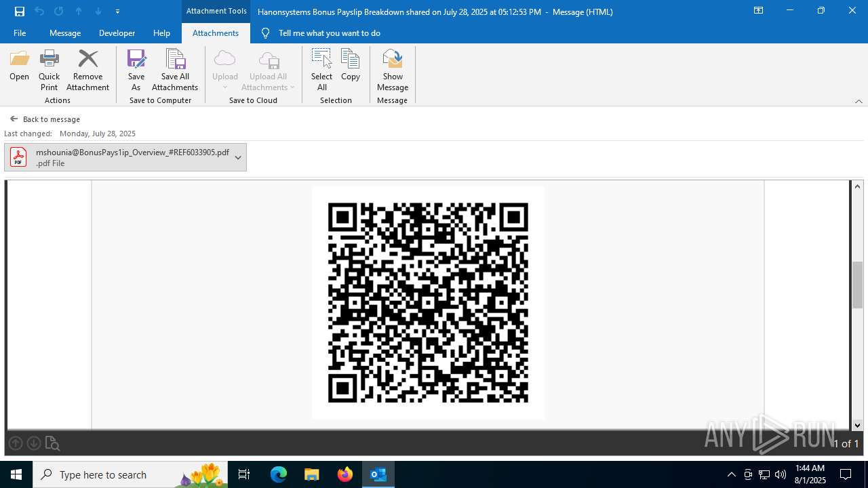
Task: Open the attachment with the Open icon
Action: (20, 66)
